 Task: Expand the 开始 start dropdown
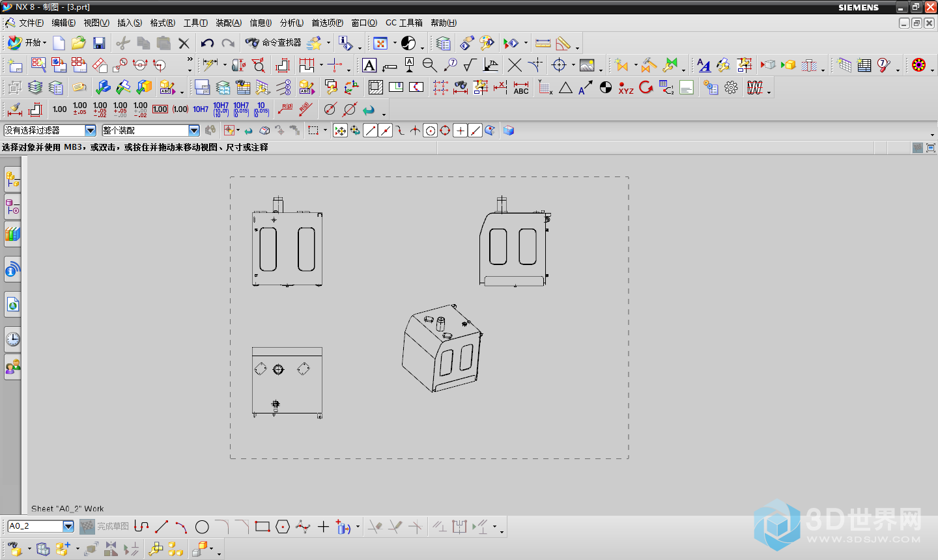point(45,43)
